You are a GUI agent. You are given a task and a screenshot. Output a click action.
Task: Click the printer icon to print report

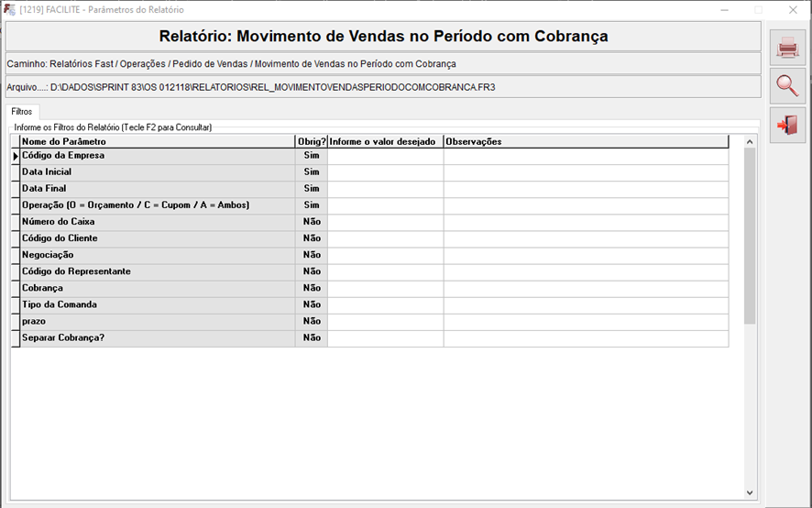787,48
